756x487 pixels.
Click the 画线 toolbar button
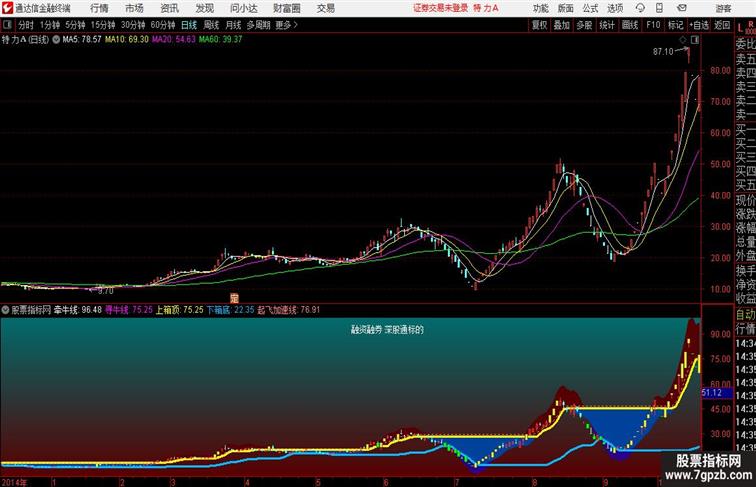[x=630, y=25]
